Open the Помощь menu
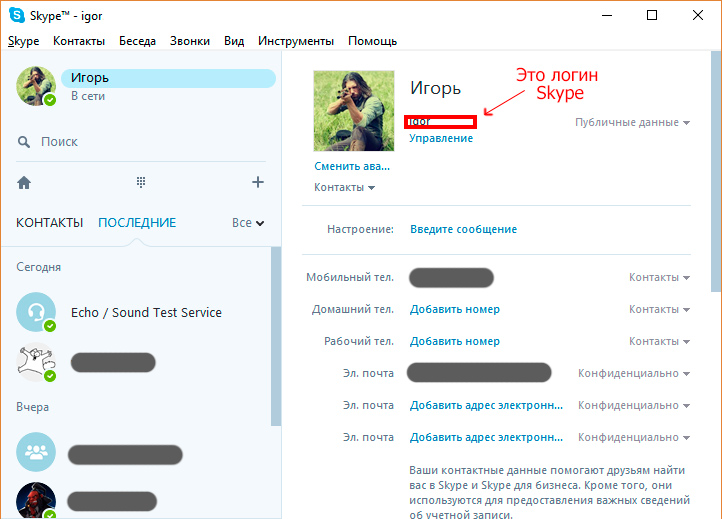Screen dimensions: 722x519 pyautogui.click(x=372, y=41)
